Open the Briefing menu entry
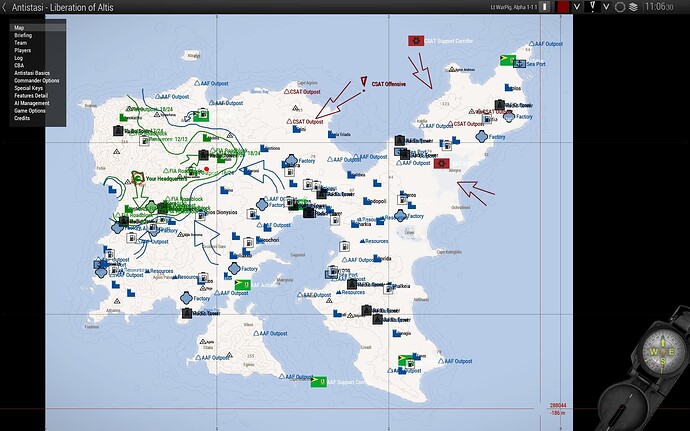 point(23,35)
